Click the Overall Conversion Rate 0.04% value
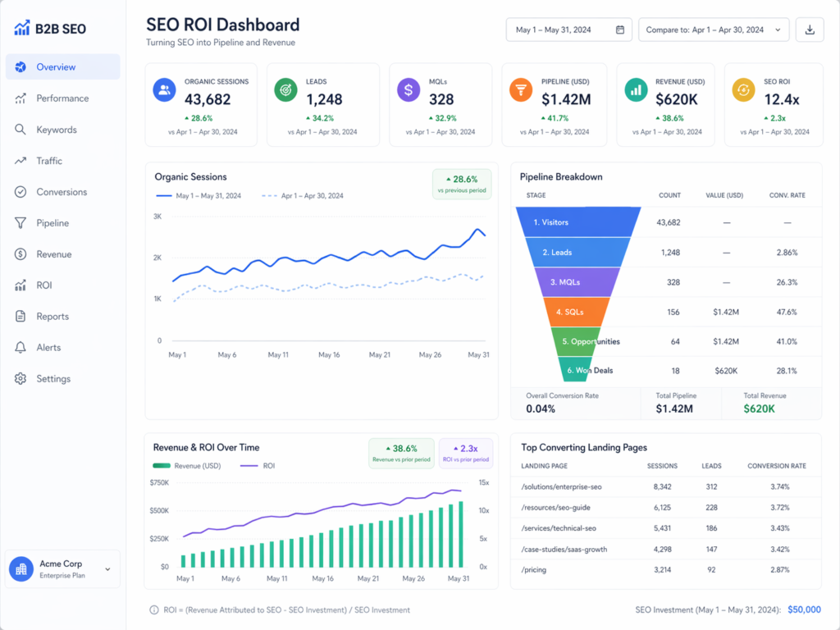The image size is (840, 630). [541, 409]
